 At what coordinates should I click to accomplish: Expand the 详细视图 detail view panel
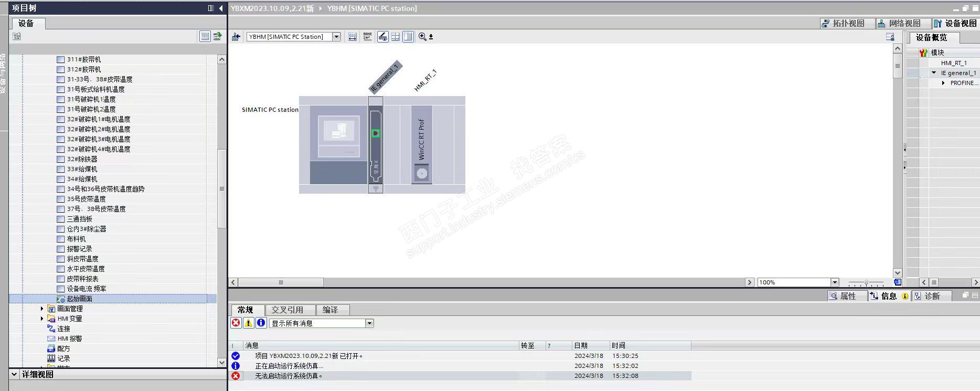[x=14, y=374]
